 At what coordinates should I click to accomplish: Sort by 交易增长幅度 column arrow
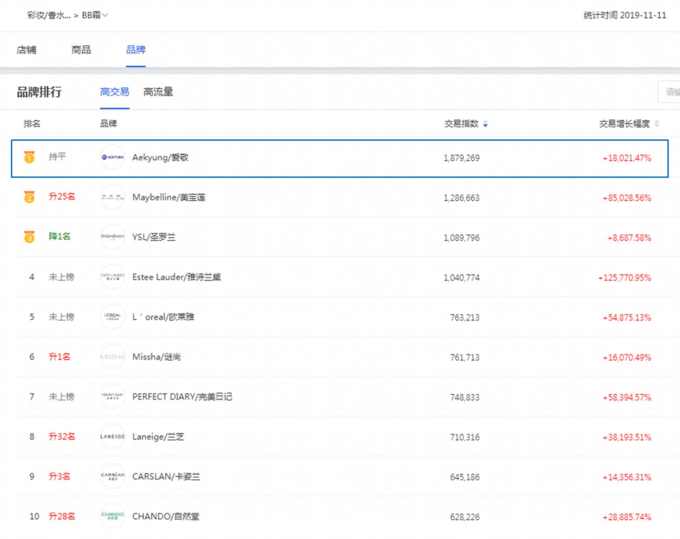coord(657,124)
